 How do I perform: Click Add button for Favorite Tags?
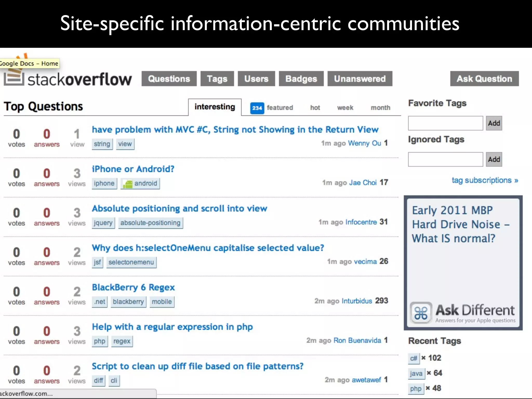pos(494,123)
